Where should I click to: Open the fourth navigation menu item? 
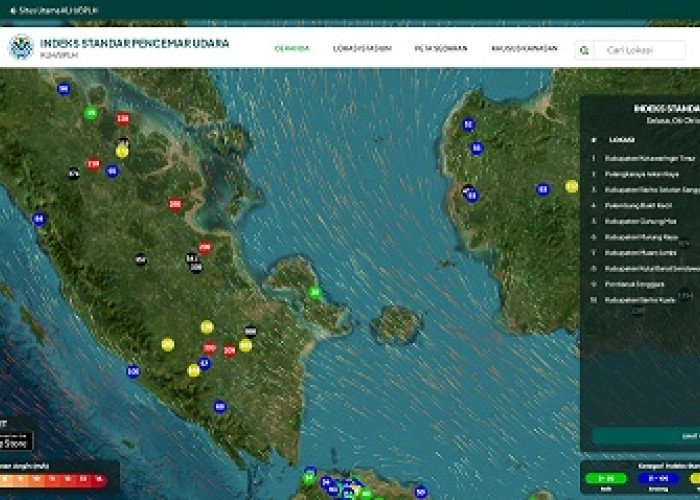[525, 49]
